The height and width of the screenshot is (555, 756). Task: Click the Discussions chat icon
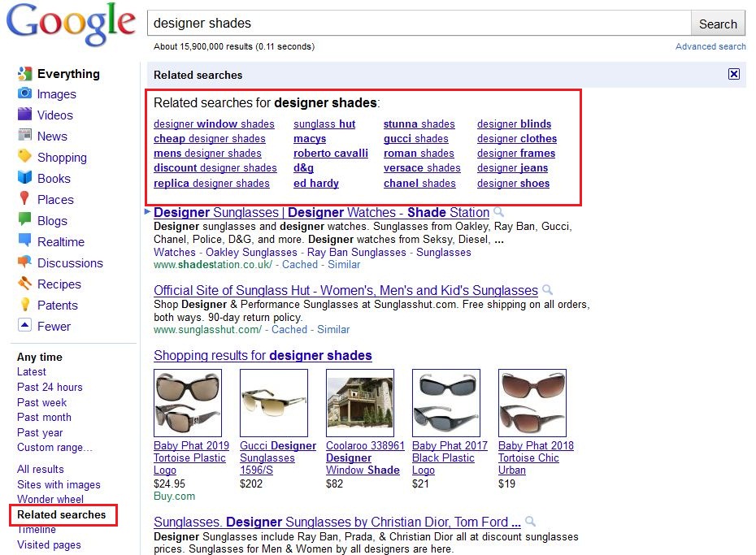coord(24,262)
